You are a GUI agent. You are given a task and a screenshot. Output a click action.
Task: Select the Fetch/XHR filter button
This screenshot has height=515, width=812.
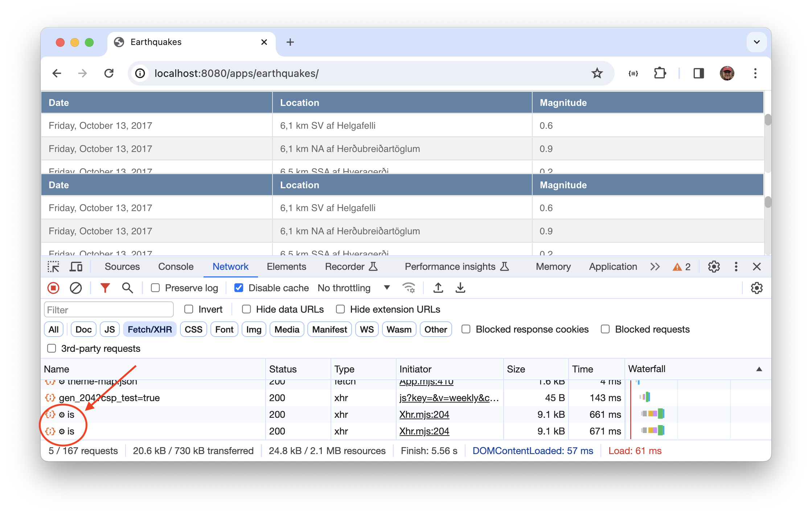(x=149, y=329)
